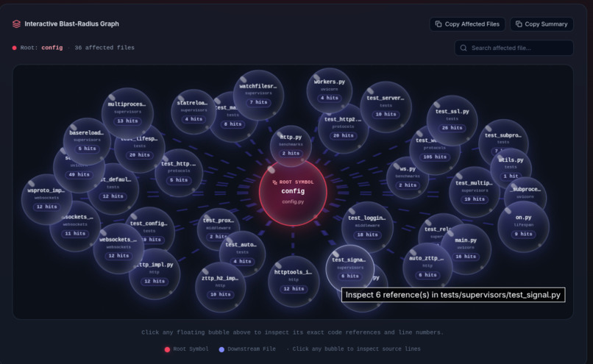Screen dimensions: 593x364
Task: Open the basereload… supervisors bubble
Action: coord(87,141)
